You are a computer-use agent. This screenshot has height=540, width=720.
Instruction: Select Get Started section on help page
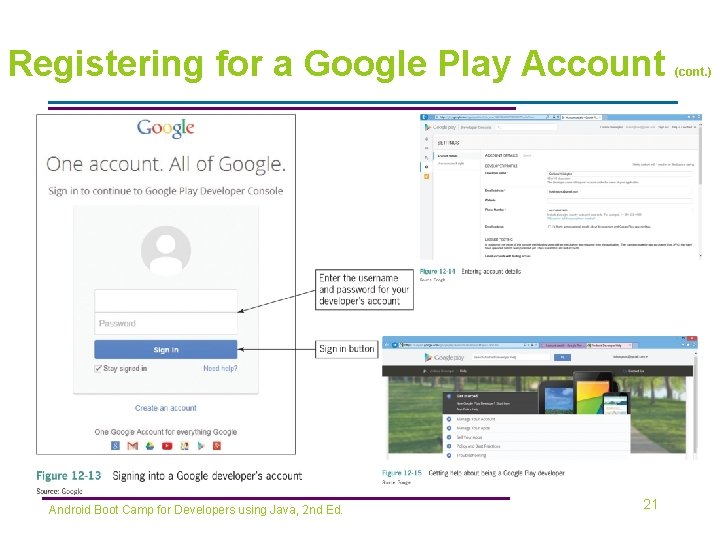point(490,403)
